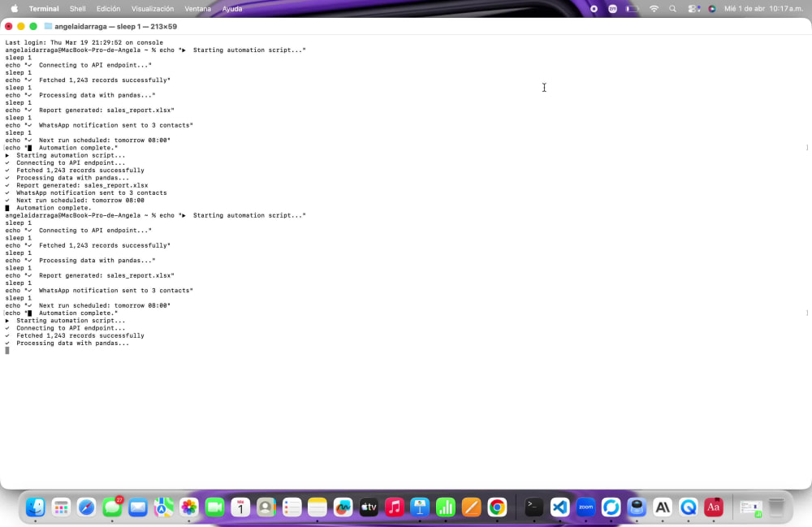Screen dimensions: 812x527
Task: Open the blue circular-arrows sync app in Dock
Action: [611, 508]
